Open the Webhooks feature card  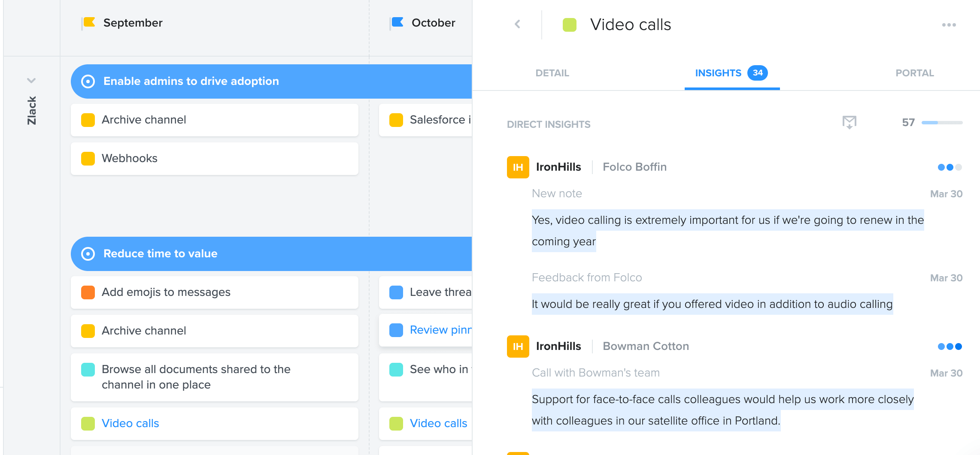[x=215, y=159]
